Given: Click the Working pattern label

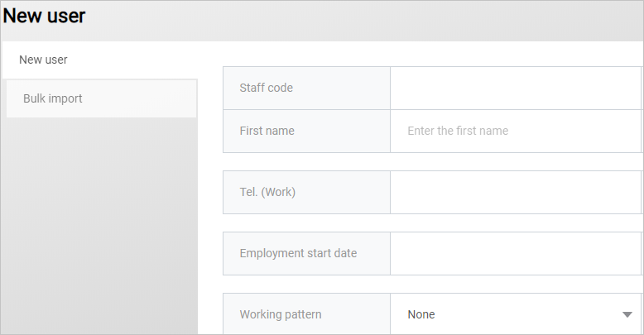Looking at the screenshot, I should [x=281, y=314].
